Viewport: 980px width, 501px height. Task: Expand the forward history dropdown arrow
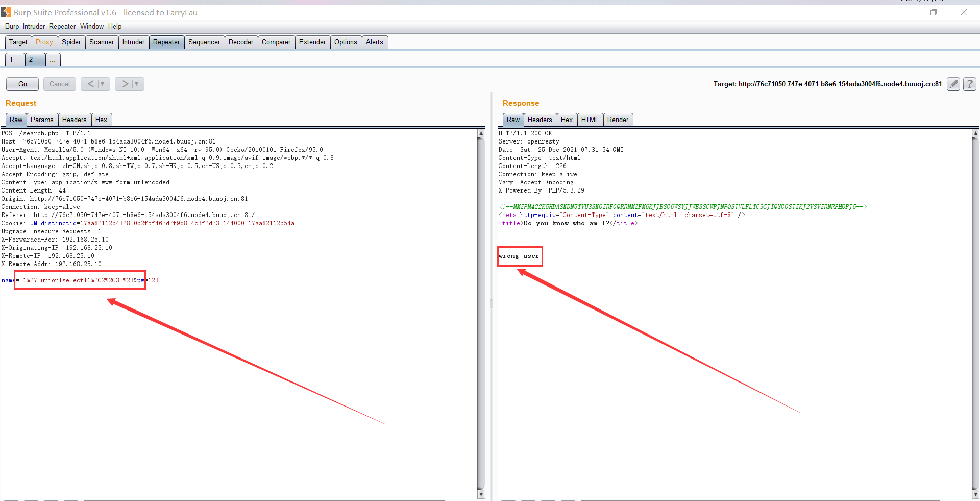point(137,84)
